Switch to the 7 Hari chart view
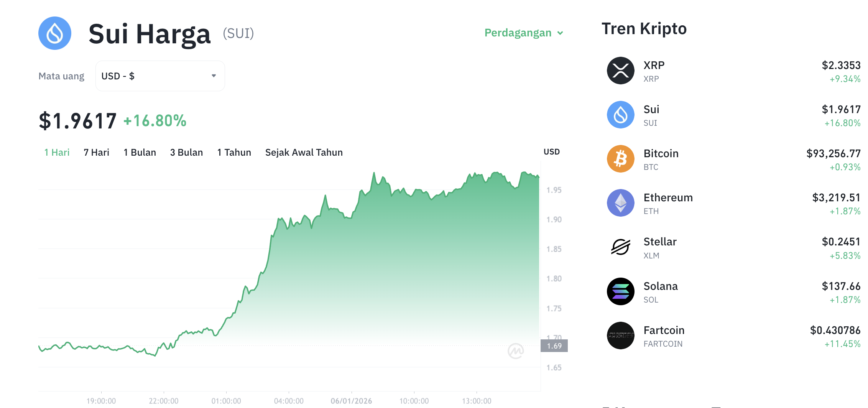 96,152
